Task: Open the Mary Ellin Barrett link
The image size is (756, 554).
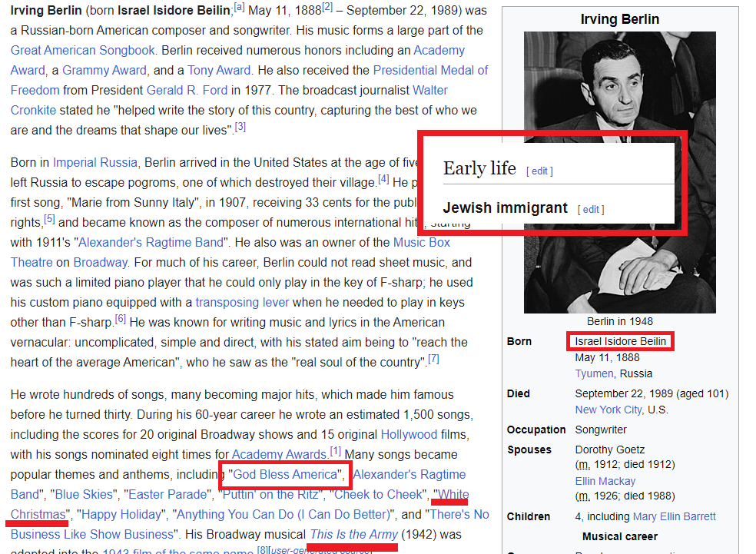Action: [x=674, y=516]
